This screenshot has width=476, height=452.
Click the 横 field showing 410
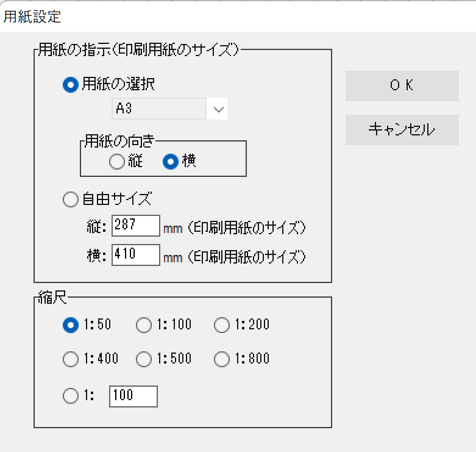(x=135, y=255)
